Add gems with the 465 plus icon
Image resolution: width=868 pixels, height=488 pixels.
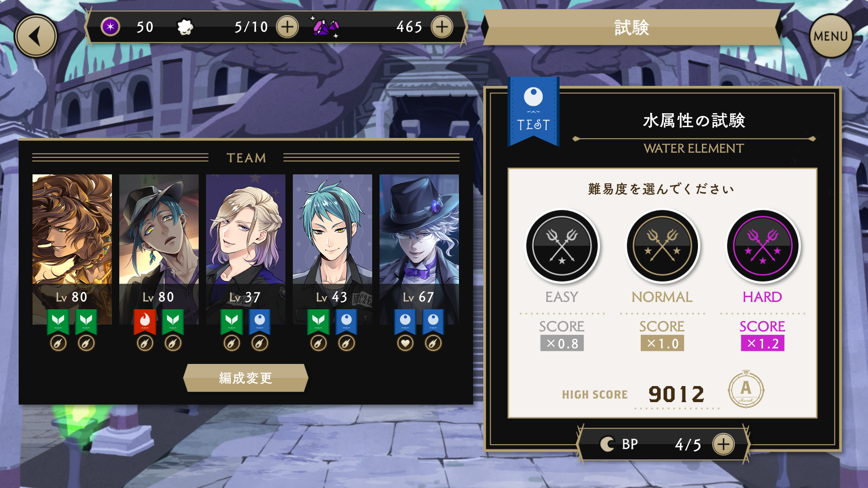442,27
